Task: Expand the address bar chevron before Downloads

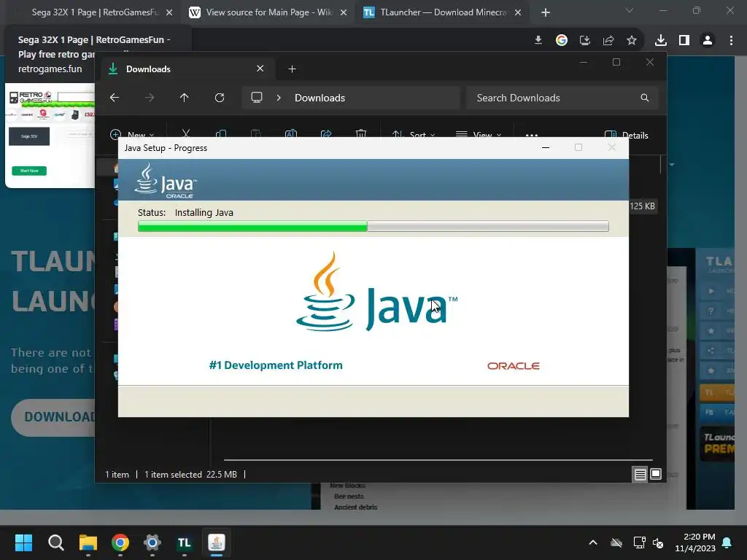Action: [279, 98]
